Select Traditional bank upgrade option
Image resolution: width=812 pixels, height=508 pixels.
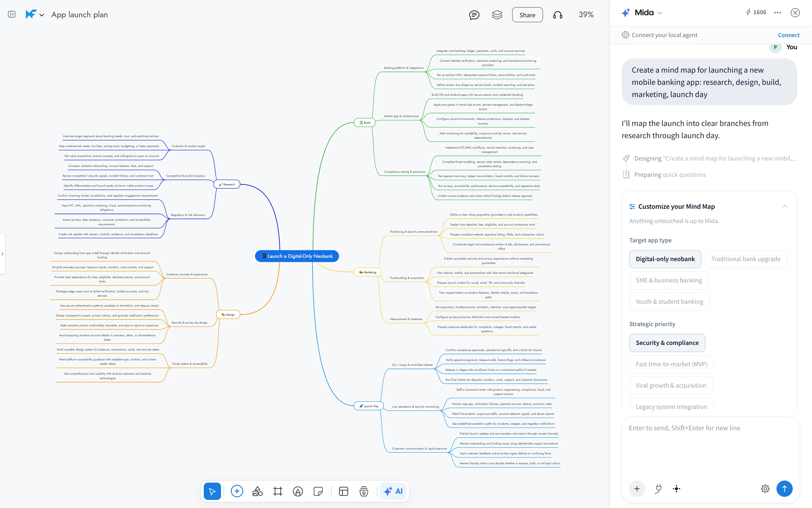(746, 259)
